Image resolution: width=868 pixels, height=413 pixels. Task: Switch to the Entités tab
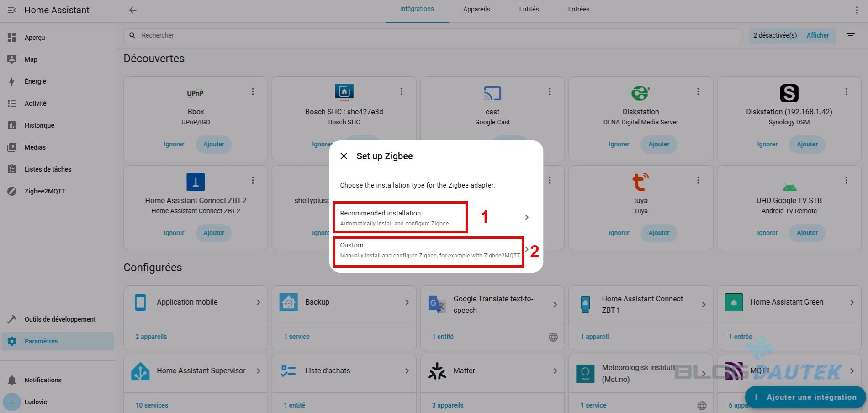click(x=529, y=9)
